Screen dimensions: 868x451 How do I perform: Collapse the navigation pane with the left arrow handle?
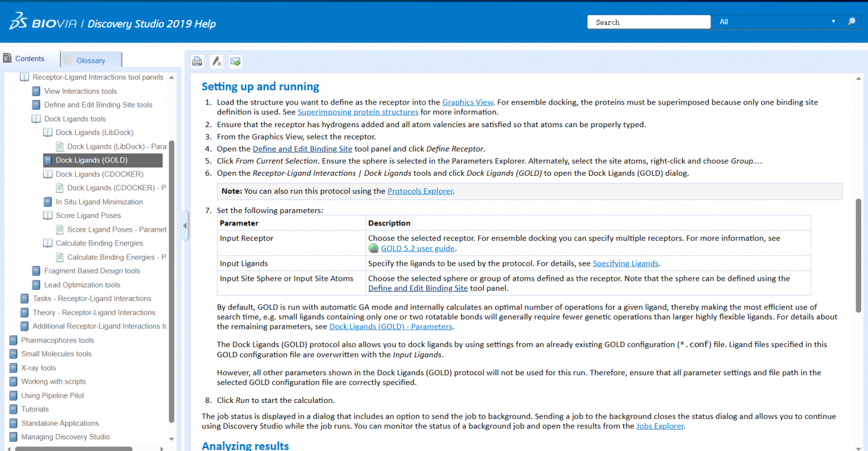[185, 225]
